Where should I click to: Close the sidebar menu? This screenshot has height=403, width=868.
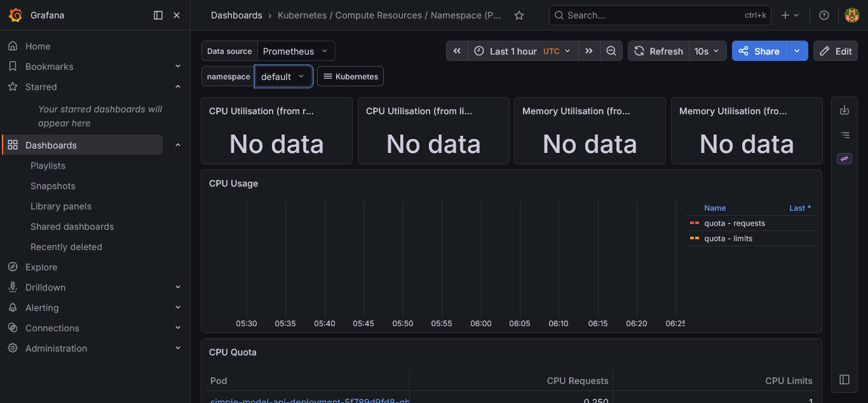(177, 15)
